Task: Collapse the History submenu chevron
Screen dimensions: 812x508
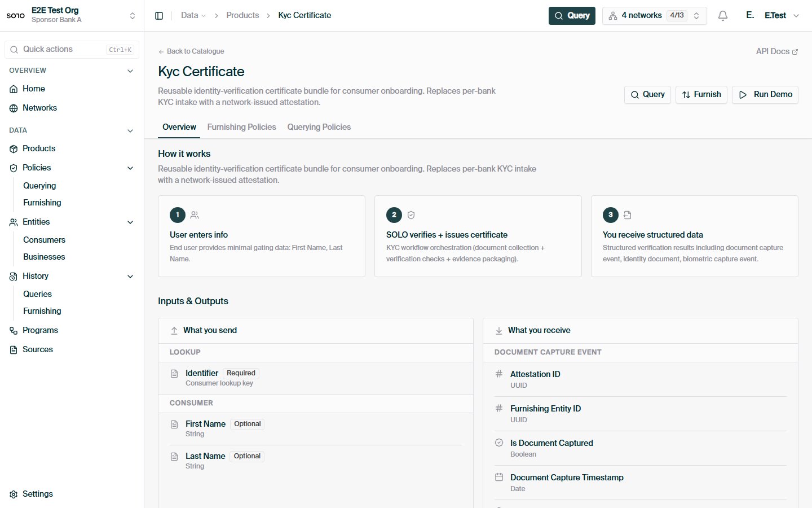Action: [130, 277]
